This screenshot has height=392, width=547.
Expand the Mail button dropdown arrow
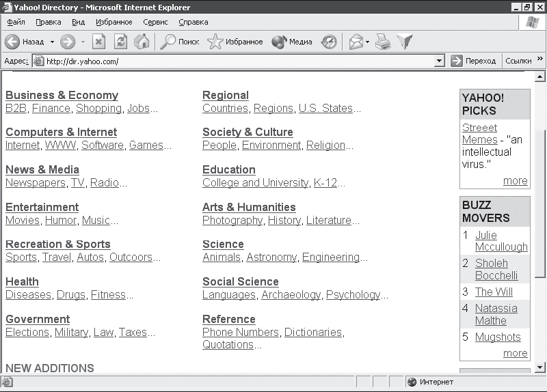point(367,42)
